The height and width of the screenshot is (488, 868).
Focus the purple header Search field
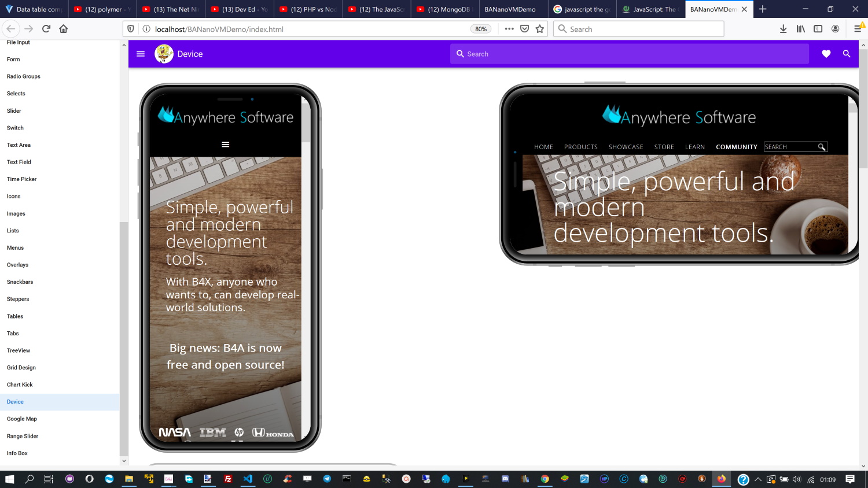630,54
